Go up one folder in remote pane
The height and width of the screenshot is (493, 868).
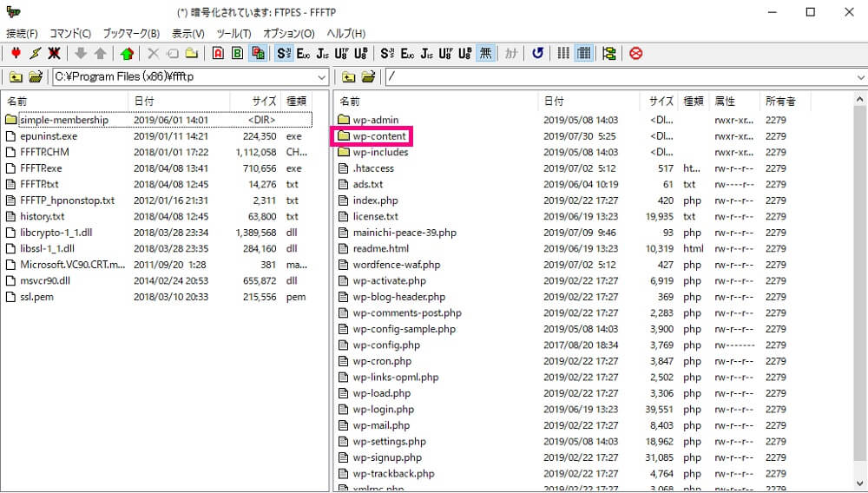[x=348, y=77]
